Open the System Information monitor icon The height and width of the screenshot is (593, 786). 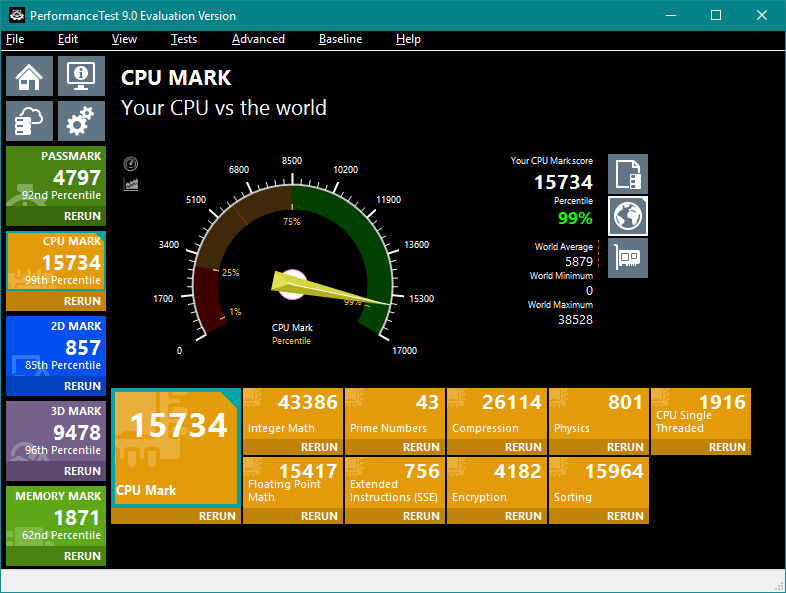pos(81,76)
